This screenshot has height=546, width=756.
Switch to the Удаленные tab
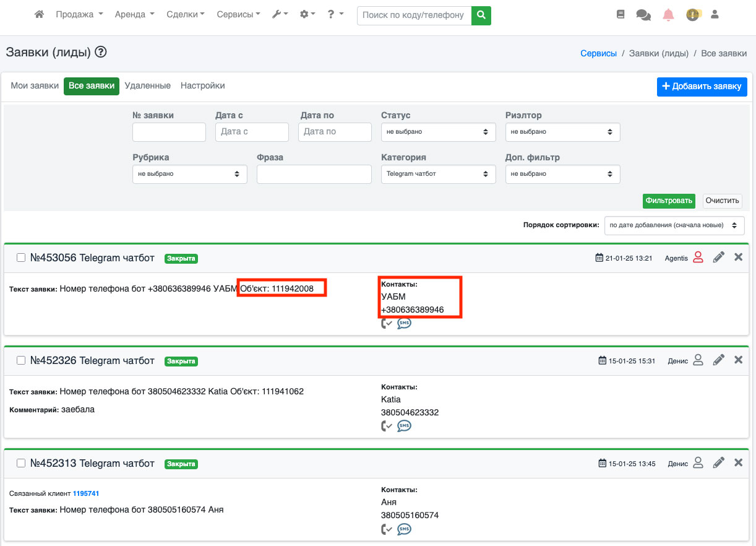[147, 86]
